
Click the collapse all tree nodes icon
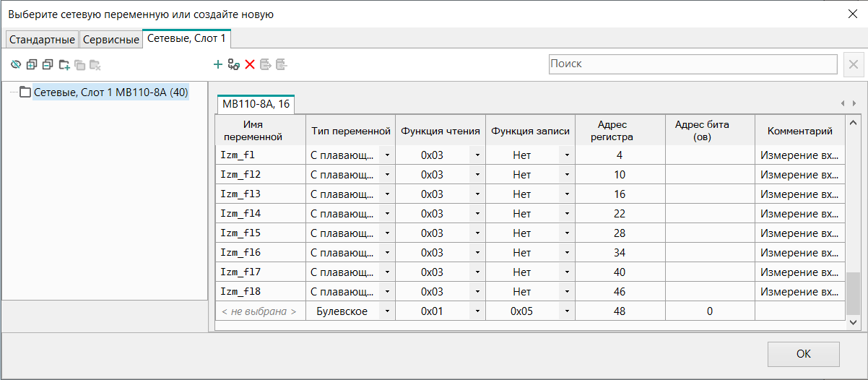pos(48,65)
